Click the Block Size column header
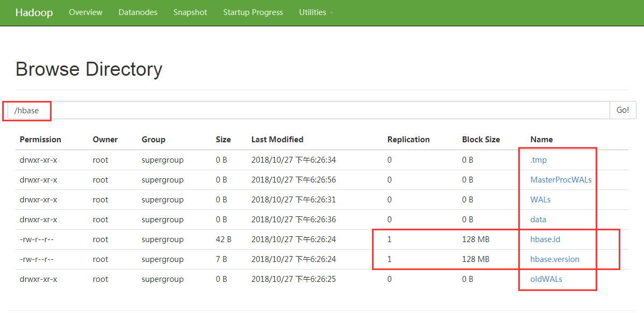 tap(481, 139)
